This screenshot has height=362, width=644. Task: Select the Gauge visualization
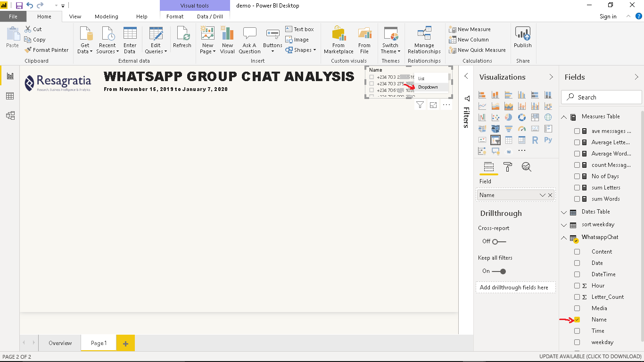[x=521, y=128]
